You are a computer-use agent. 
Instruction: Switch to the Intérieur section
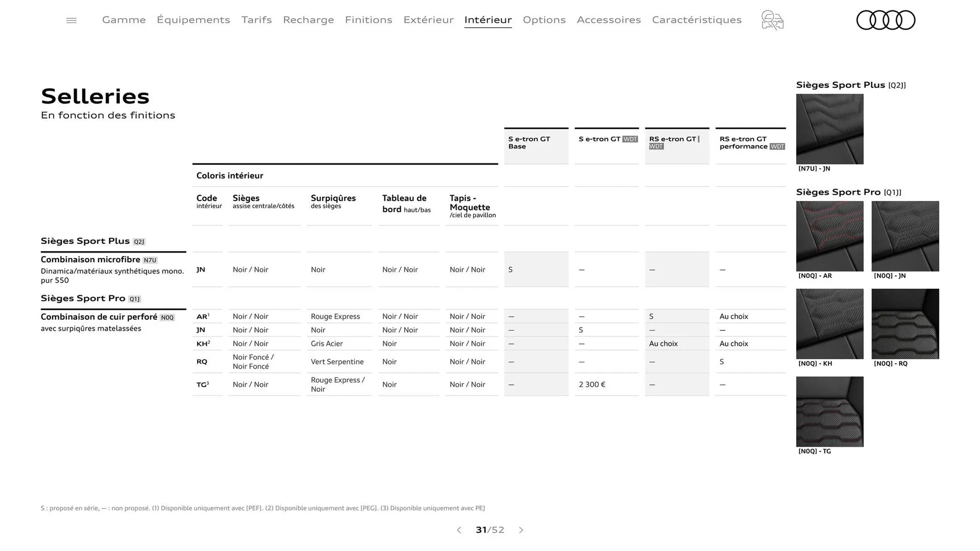click(x=487, y=20)
